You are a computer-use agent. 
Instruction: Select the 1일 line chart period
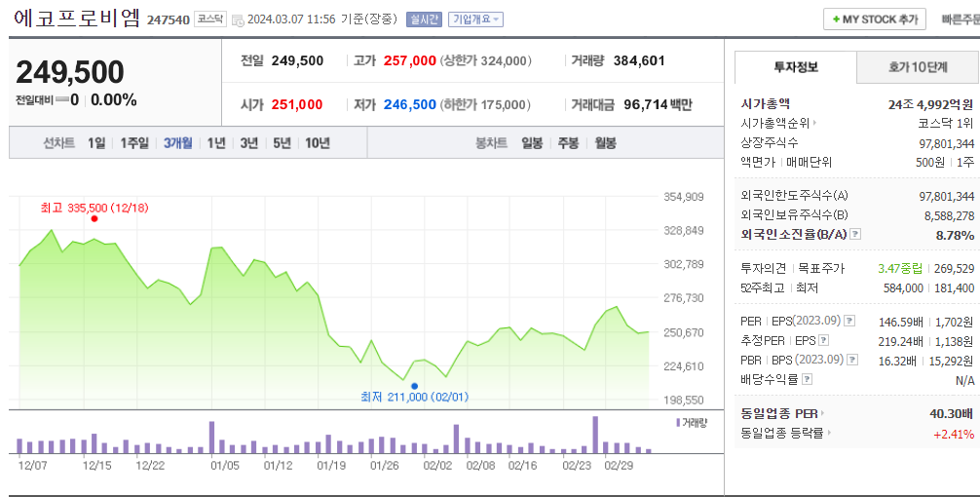(x=96, y=143)
